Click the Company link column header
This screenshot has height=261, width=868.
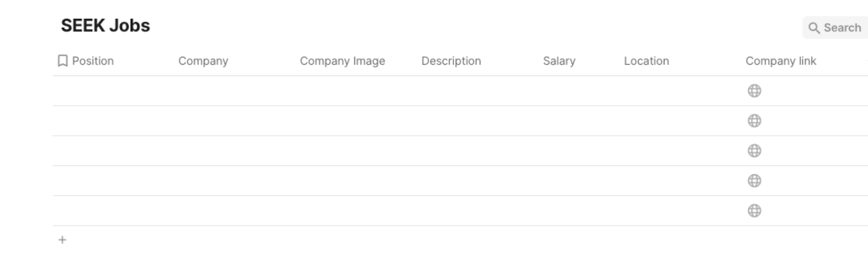point(781,61)
